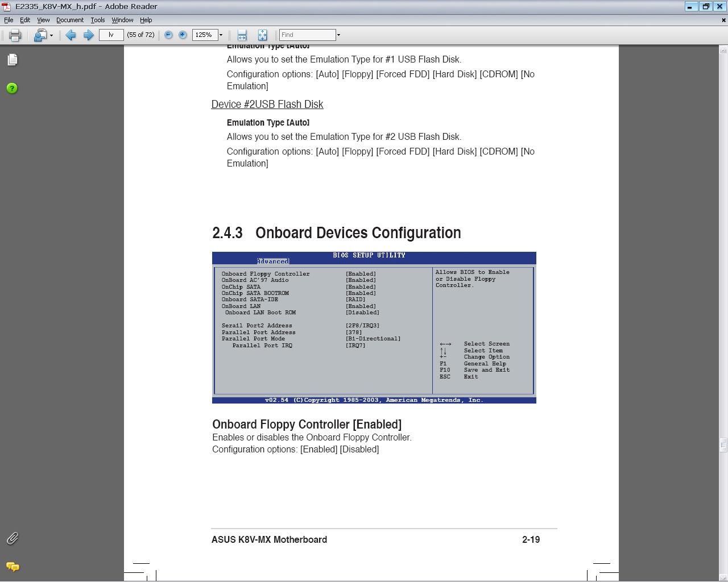Click the fit one full page icon
Image resolution: width=728 pixels, height=582 pixels.
click(x=262, y=35)
